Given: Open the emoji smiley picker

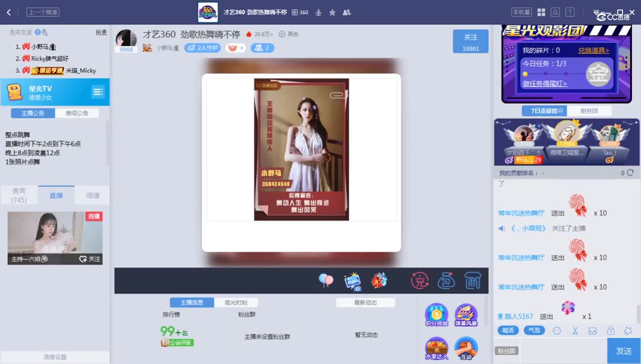Looking at the screenshot, I should tap(557, 331).
